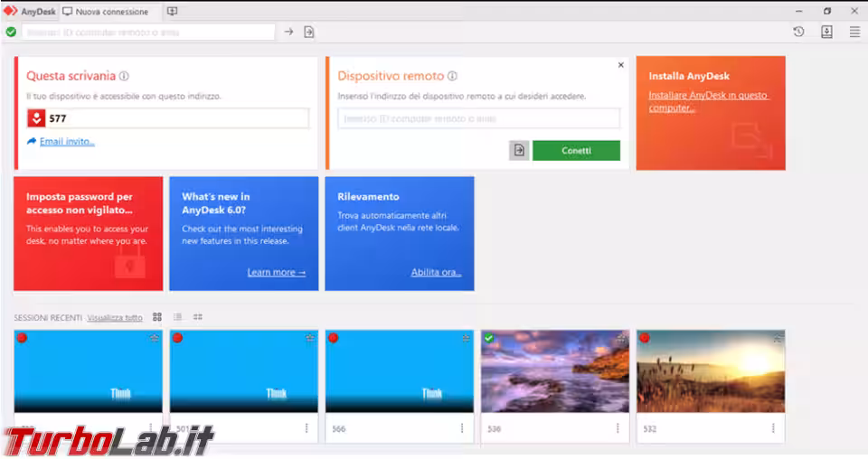Open session history clock icon
Screen dimensions: 868x459
point(798,32)
